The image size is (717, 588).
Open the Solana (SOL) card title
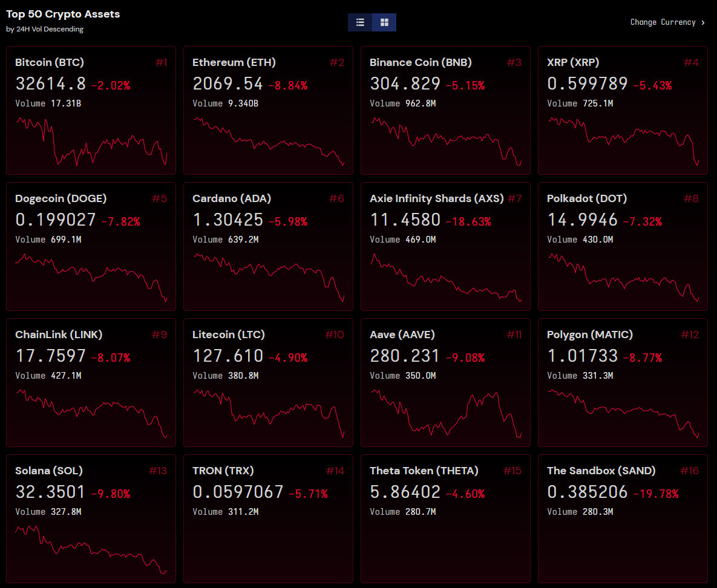(49, 471)
